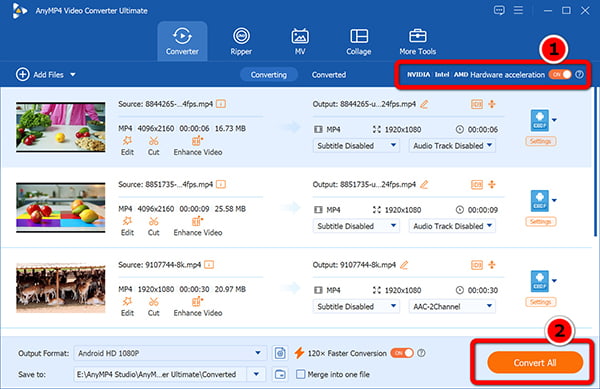Screen dimensions: 600x389
Task: Open Audio Track Disabled dropdown for 8844265
Action: 452,146
